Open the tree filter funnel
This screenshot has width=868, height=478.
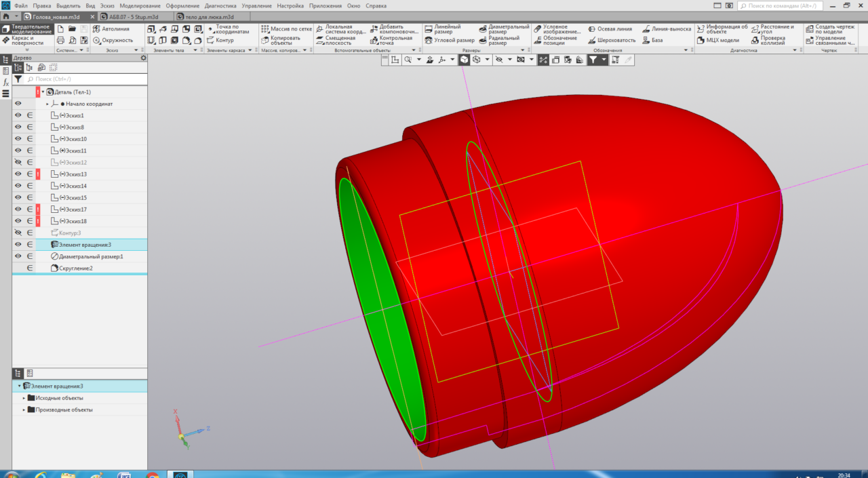pos(18,79)
